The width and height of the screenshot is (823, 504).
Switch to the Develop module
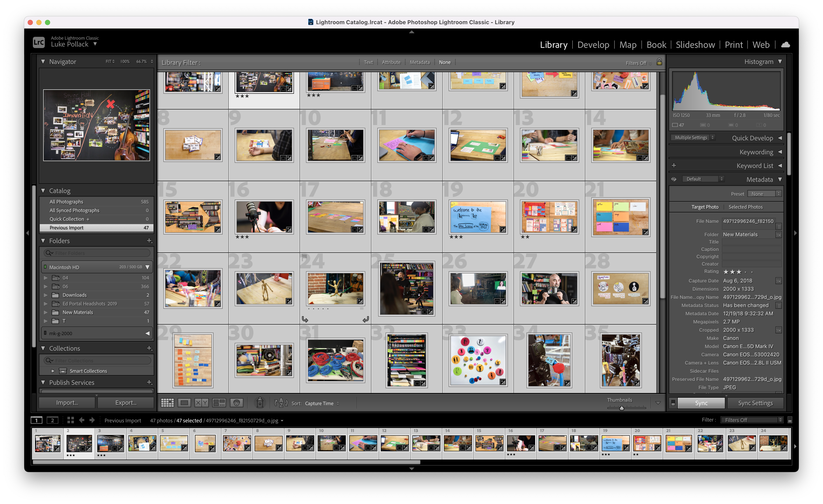point(593,45)
